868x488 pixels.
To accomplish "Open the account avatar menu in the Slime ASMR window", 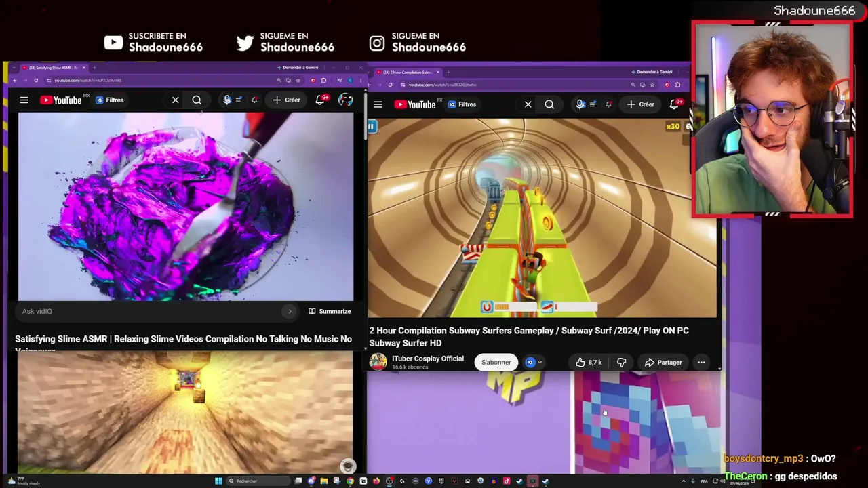I will pos(345,100).
